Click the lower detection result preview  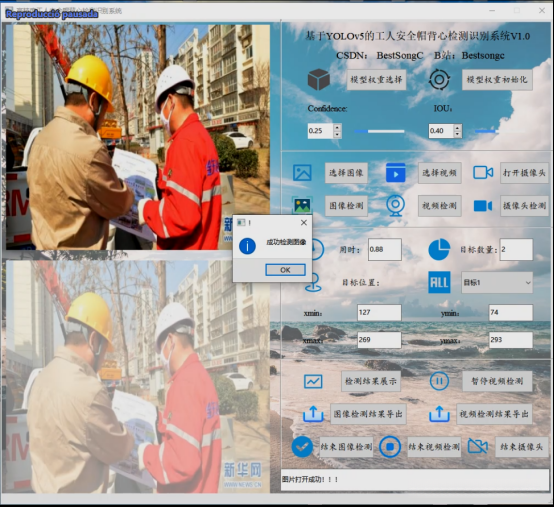click(138, 377)
